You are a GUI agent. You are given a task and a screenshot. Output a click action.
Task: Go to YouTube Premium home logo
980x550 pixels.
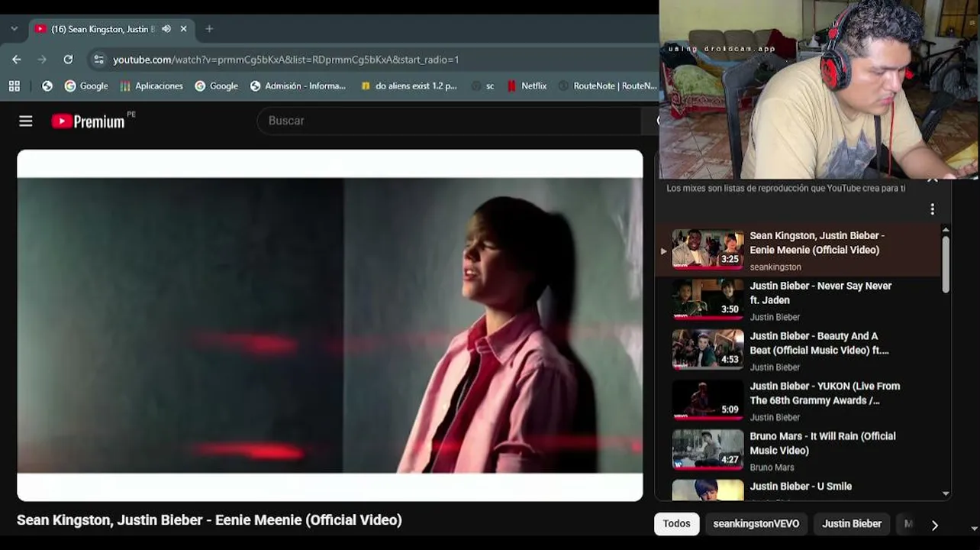[x=89, y=121]
